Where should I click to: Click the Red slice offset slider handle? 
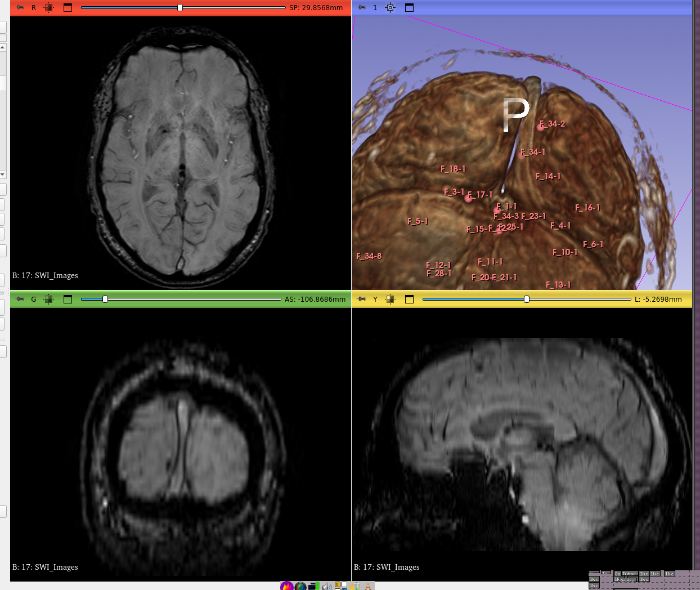[x=180, y=8]
